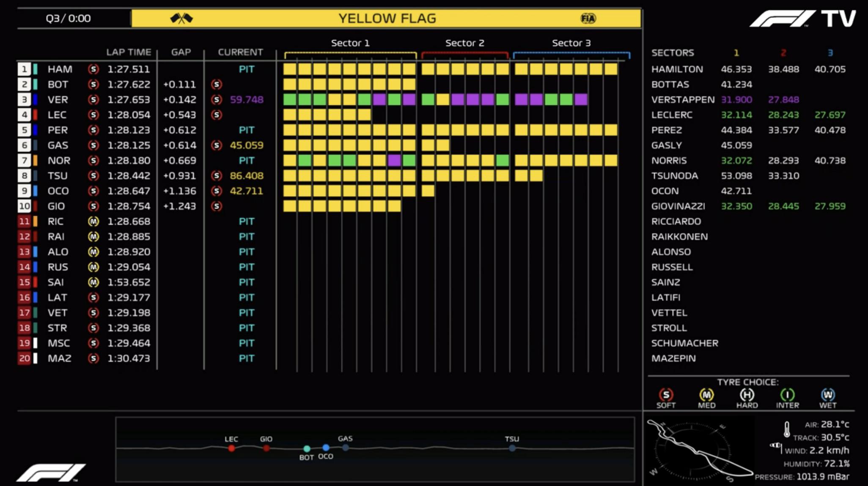The width and height of the screenshot is (868, 486).
Task: Click LECLERC's sector 3 time 27.697
Action: 830,115
